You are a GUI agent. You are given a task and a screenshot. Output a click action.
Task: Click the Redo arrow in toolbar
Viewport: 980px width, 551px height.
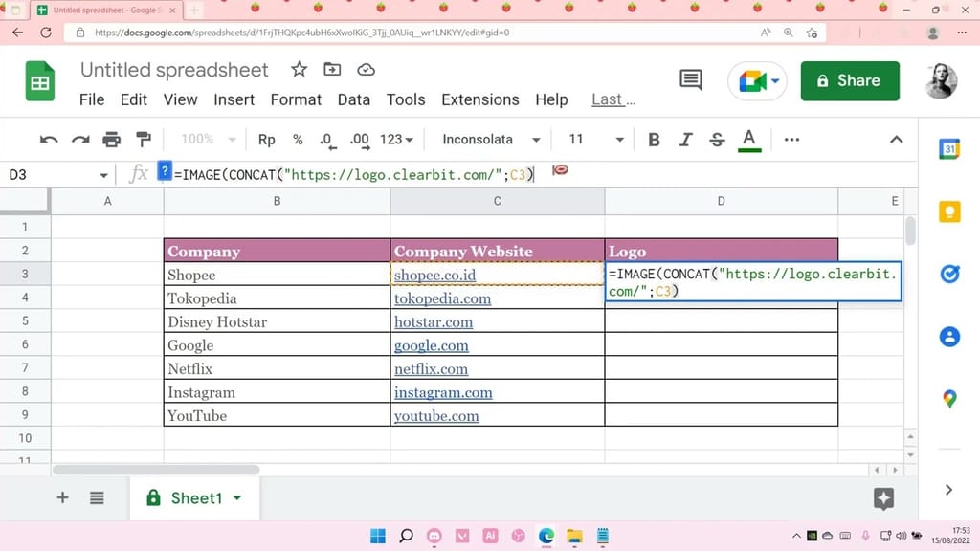coord(80,140)
